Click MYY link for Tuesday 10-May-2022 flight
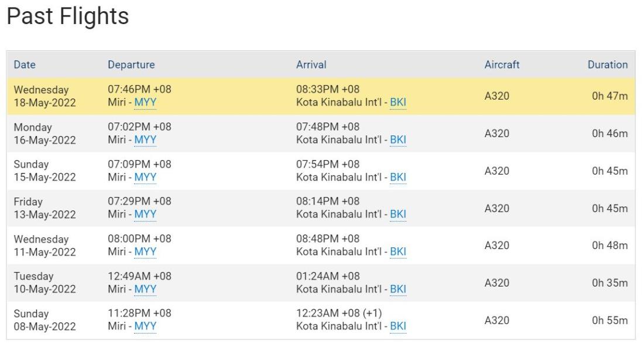The width and height of the screenshot is (644, 347). tap(145, 289)
